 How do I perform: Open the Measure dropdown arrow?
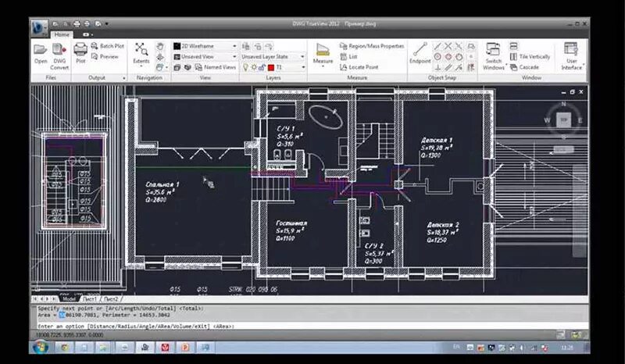[323, 66]
